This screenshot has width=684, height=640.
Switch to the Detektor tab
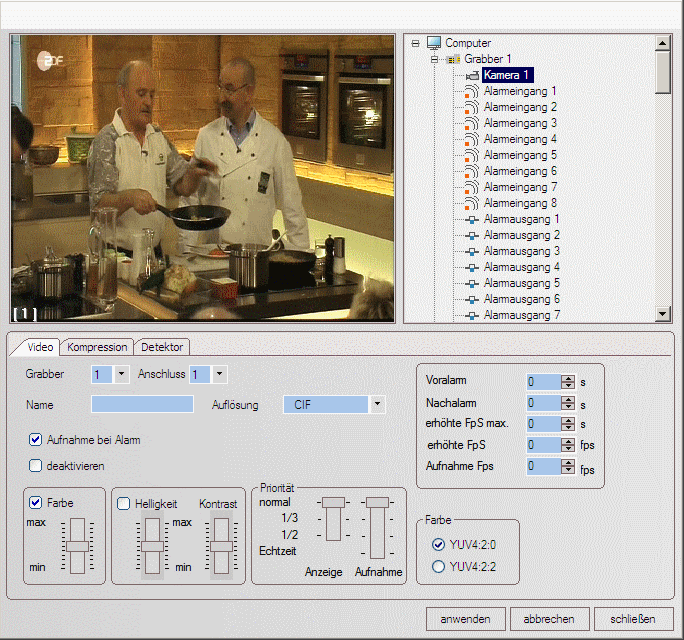tap(162, 347)
